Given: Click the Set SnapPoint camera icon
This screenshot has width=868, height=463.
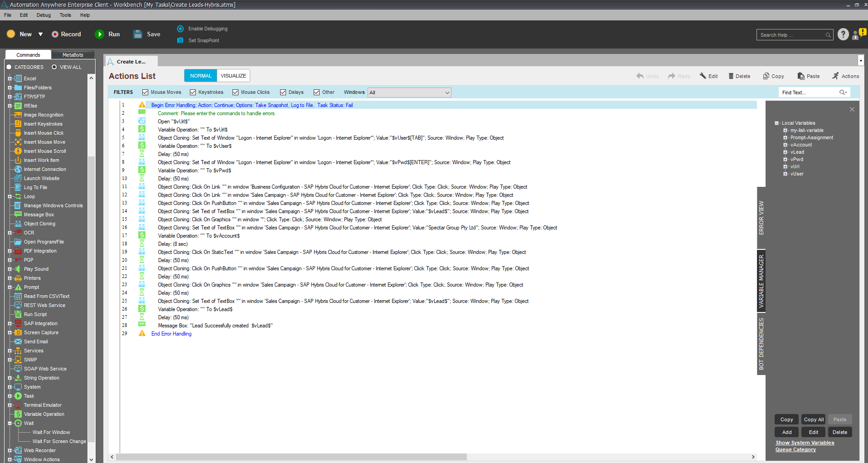Looking at the screenshot, I should point(180,40).
